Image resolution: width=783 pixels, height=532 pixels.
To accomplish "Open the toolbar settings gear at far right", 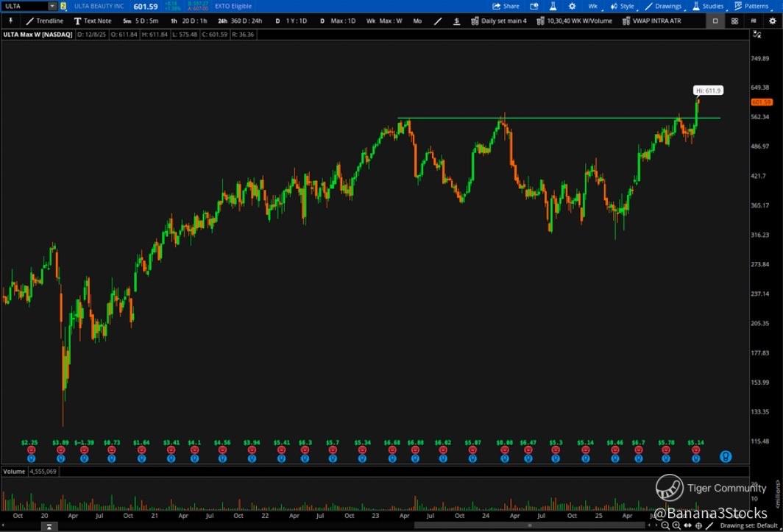I will (x=773, y=21).
